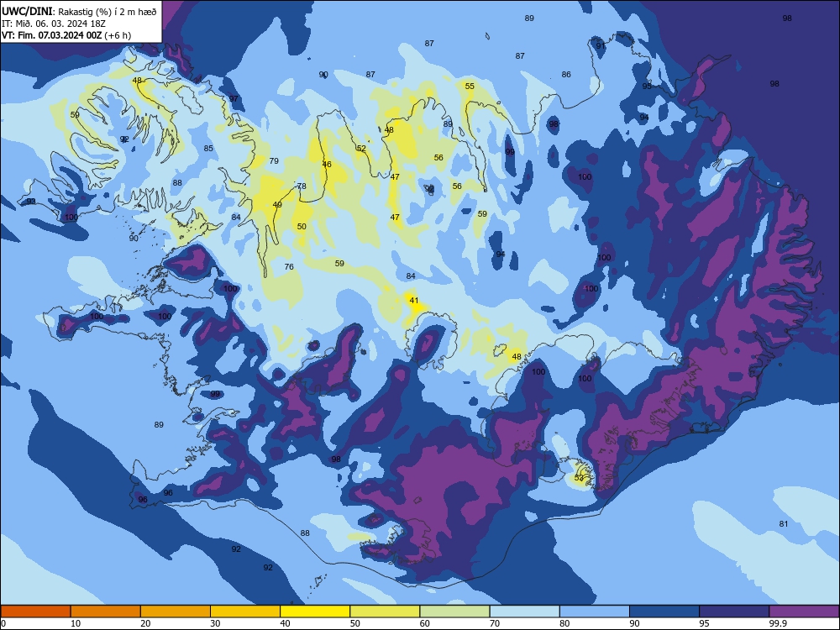840x630 pixels.
Task: Click the '60' label on the color scale
Action: pyautogui.click(x=425, y=623)
